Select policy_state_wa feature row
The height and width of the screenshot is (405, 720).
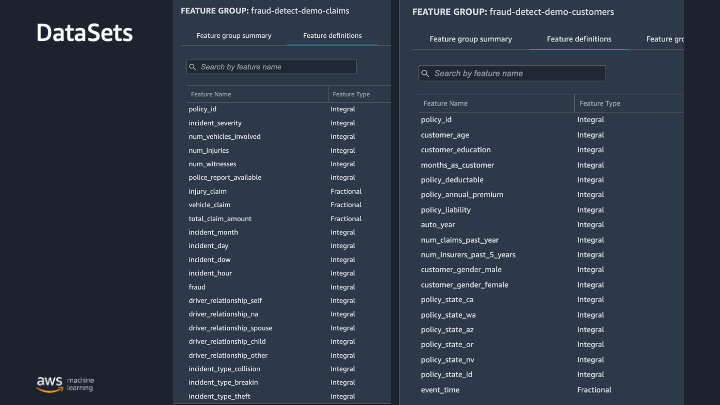pos(551,315)
